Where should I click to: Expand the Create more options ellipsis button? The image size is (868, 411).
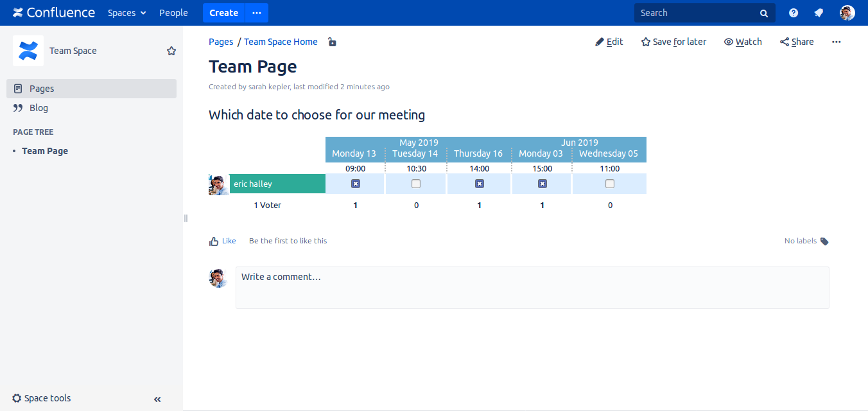coord(257,13)
